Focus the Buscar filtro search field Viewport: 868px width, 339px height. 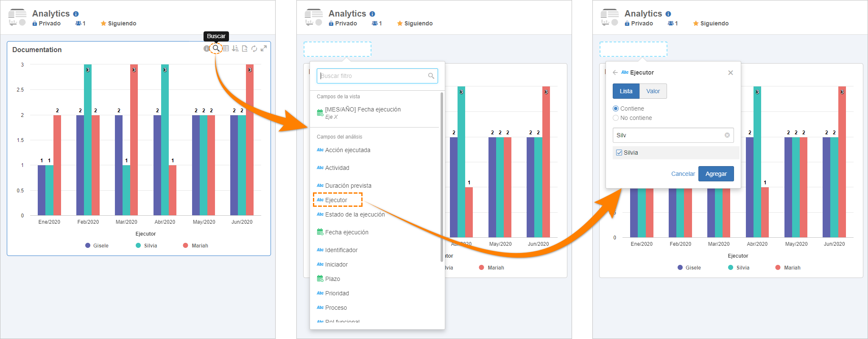(x=377, y=76)
